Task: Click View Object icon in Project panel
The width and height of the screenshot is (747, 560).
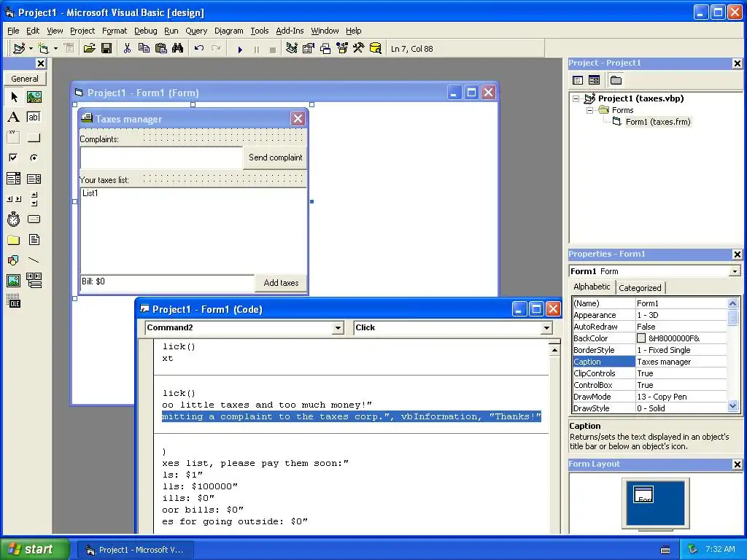Action: pos(594,80)
